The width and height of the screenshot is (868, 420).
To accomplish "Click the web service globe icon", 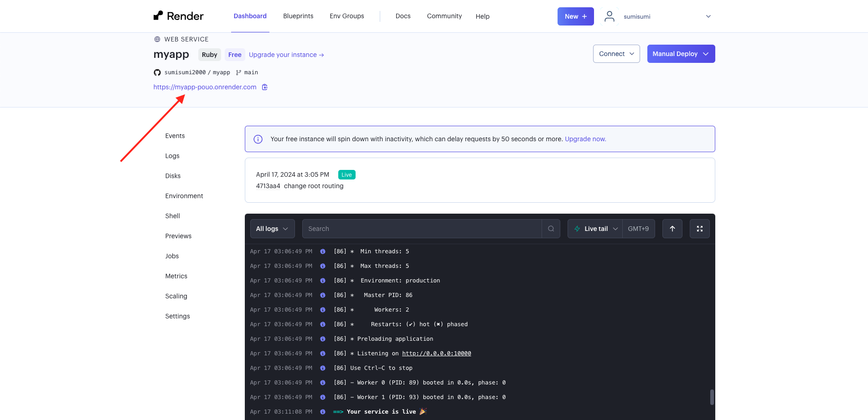I will [x=157, y=39].
